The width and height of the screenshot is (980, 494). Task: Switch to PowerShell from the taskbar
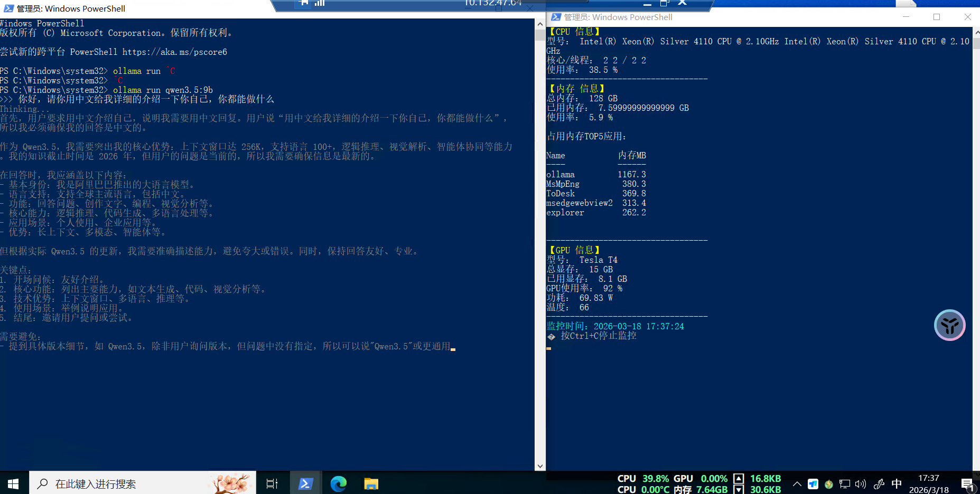[x=305, y=483]
